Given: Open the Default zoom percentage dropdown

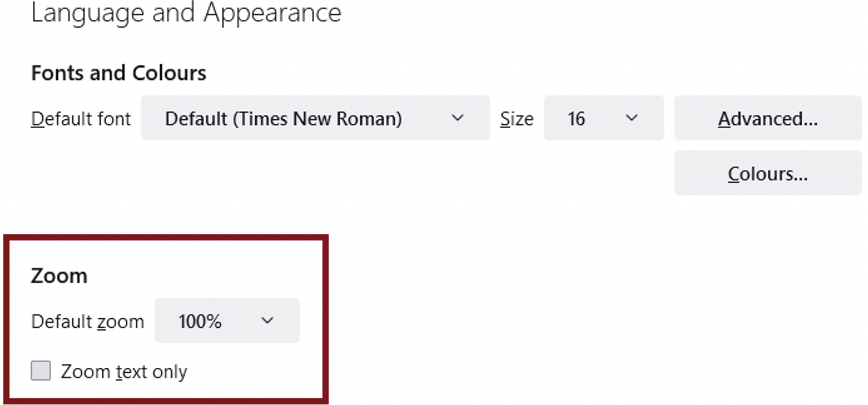Looking at the screenshot, I should coord(227,321).
